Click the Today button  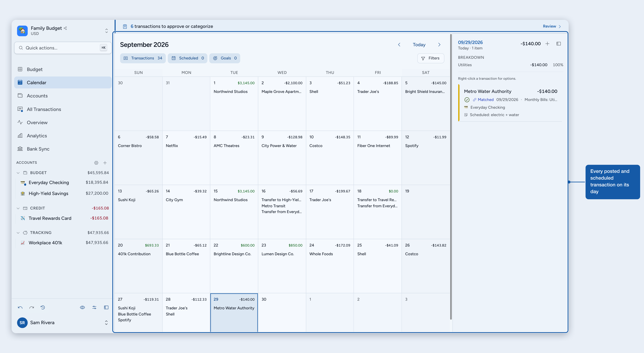419,45
